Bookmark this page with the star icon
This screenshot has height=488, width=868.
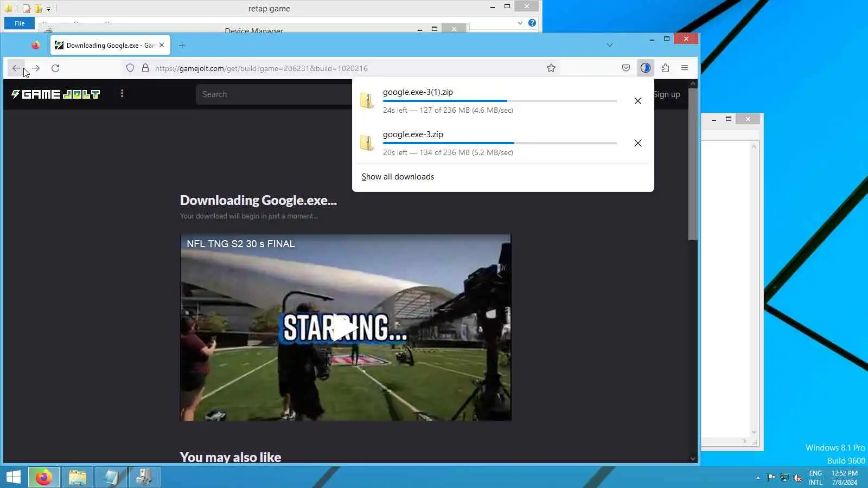click(x=551, y=68)
